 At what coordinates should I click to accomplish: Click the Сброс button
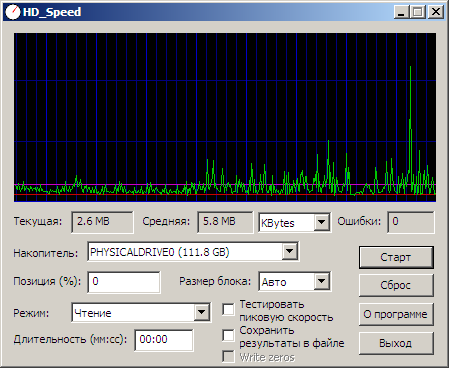click(396, 285)
